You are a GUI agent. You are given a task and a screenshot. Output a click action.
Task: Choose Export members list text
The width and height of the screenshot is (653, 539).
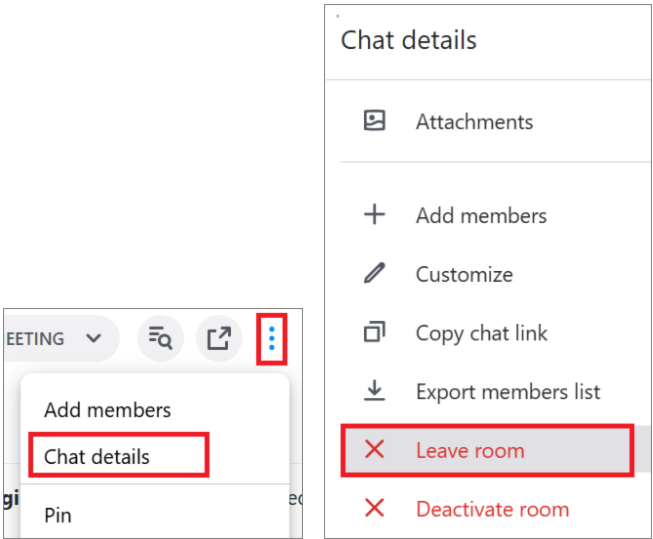click(508, 392)
